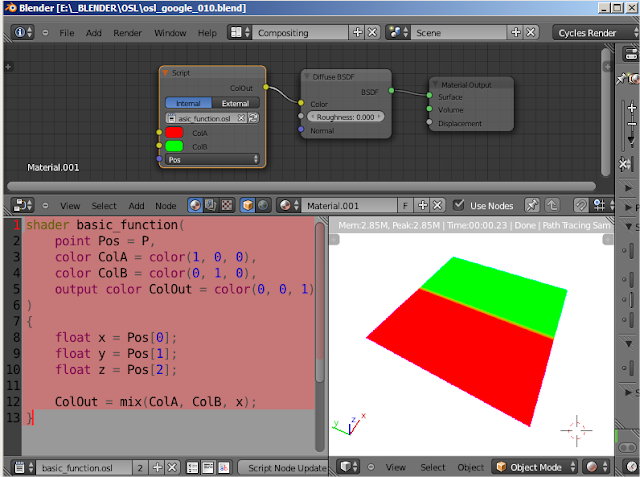Go to parent node tree
The image size is (640, 477).
(x=552, y=205)
